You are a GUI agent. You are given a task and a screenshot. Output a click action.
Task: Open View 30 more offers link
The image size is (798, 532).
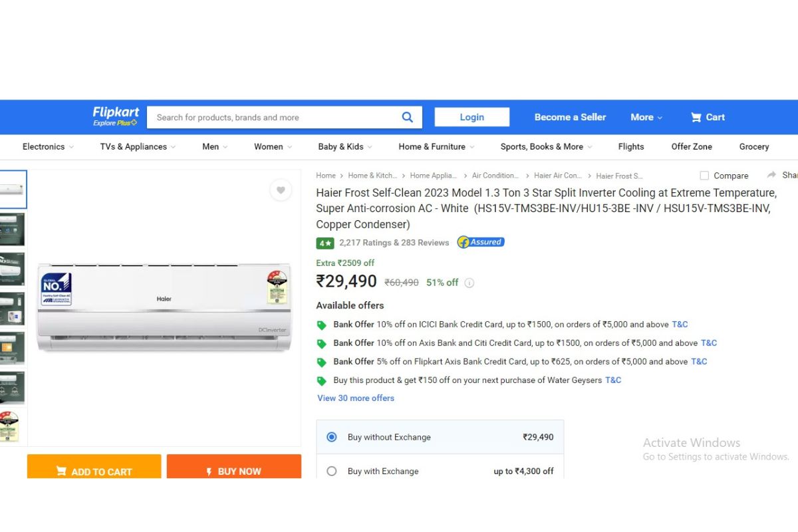pyautogui.click(x=356, y=398)
